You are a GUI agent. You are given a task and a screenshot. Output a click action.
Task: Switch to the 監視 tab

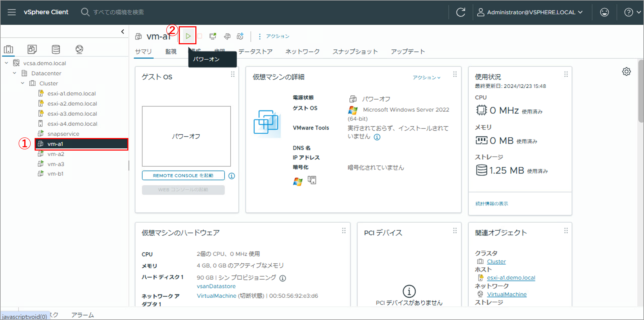pos(171,51)
